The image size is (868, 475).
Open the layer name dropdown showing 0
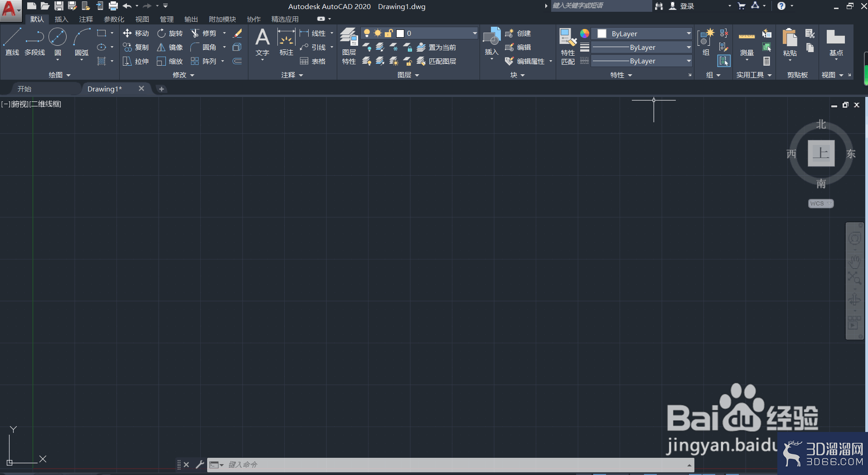(436, 33)
